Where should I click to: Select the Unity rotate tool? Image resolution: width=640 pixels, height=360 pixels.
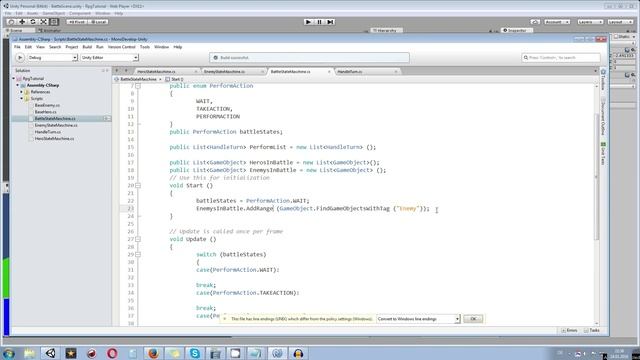point(33,22)
